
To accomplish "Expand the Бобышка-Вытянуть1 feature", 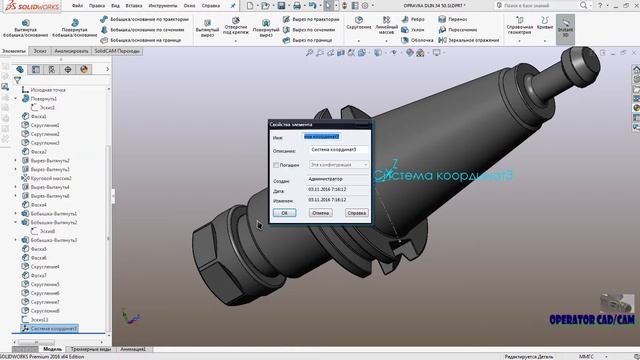I will 16,213.
